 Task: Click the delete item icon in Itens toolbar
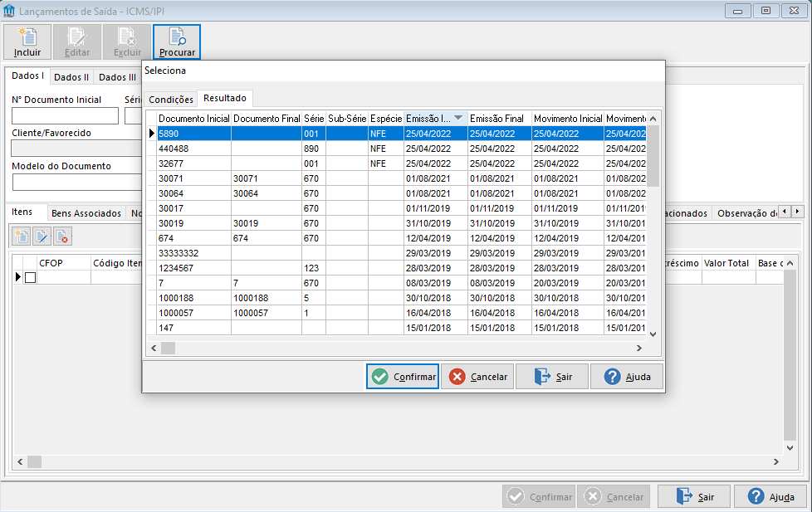[x=62, y=236]
